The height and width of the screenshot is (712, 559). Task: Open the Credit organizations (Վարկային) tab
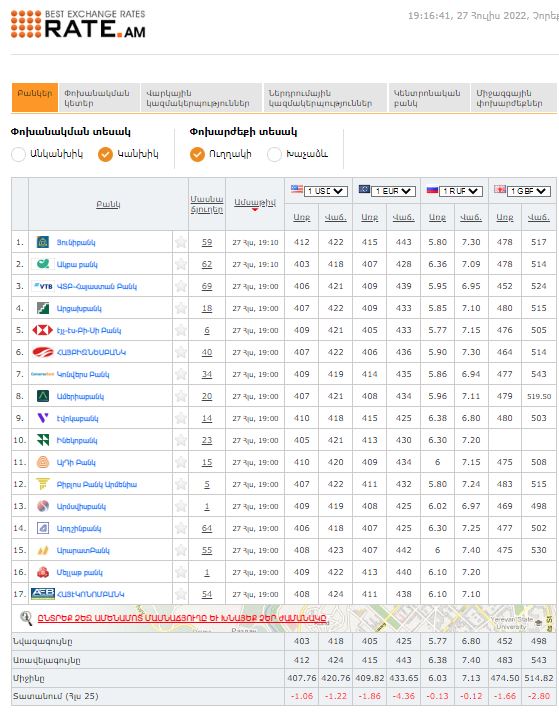201,97
